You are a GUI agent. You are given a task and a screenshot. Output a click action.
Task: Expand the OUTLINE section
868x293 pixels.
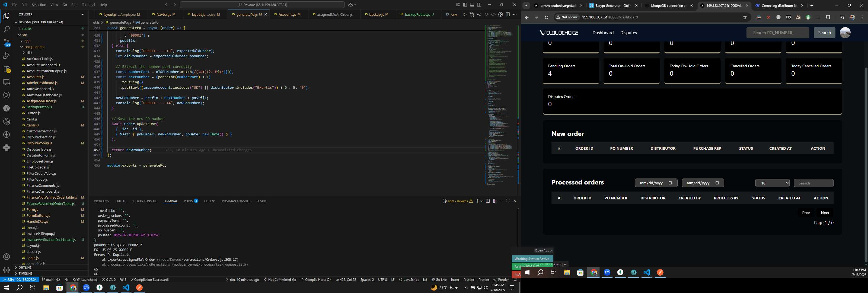pos(25,267)
